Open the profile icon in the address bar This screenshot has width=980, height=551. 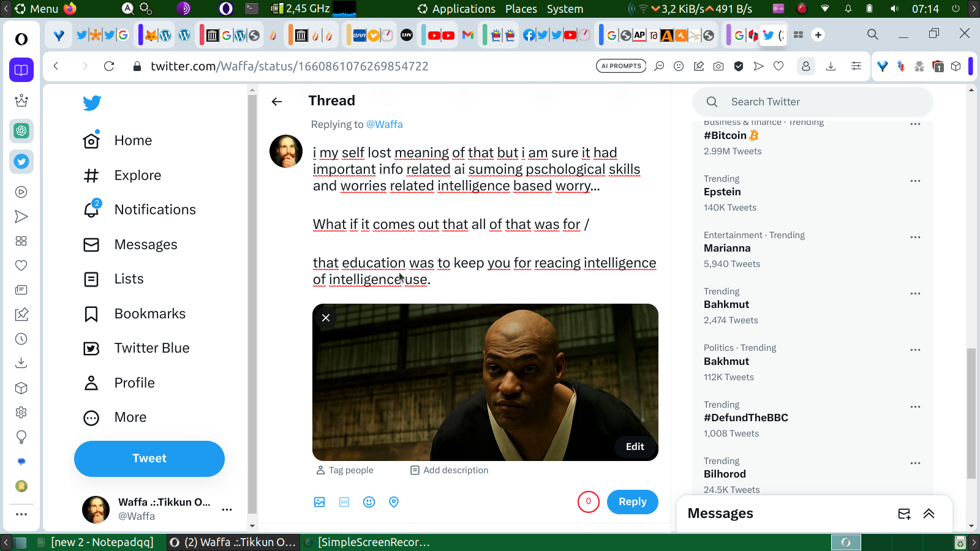pyautogui.click(x=806, y=66)
